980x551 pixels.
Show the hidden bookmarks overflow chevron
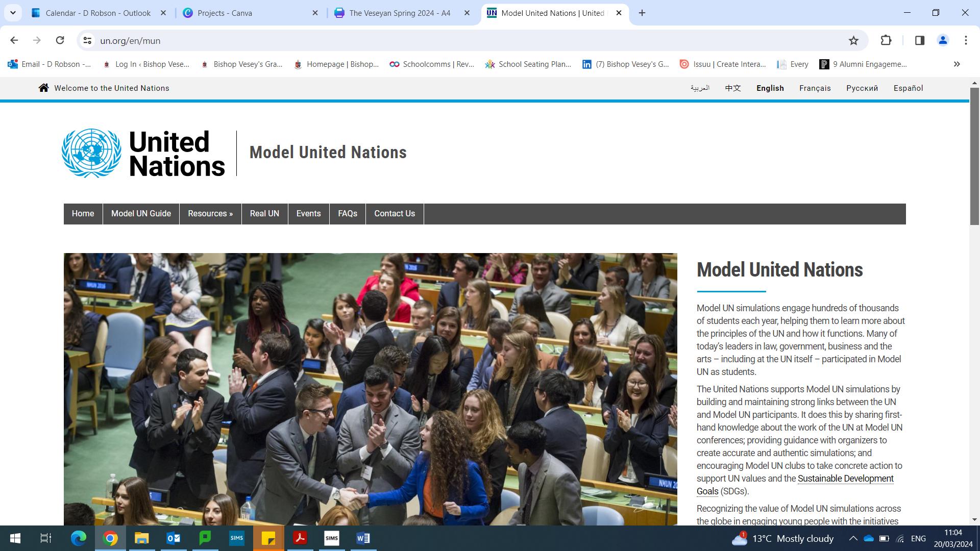coord(957,64)
